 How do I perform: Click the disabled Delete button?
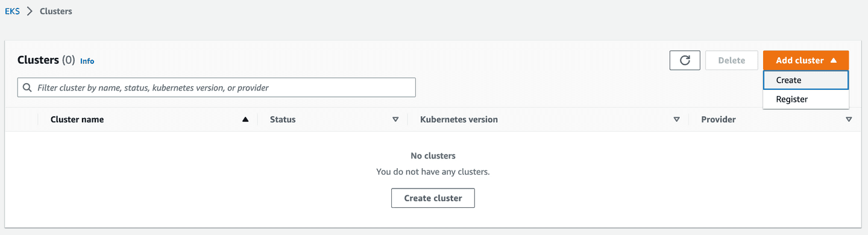pos(732,60)
